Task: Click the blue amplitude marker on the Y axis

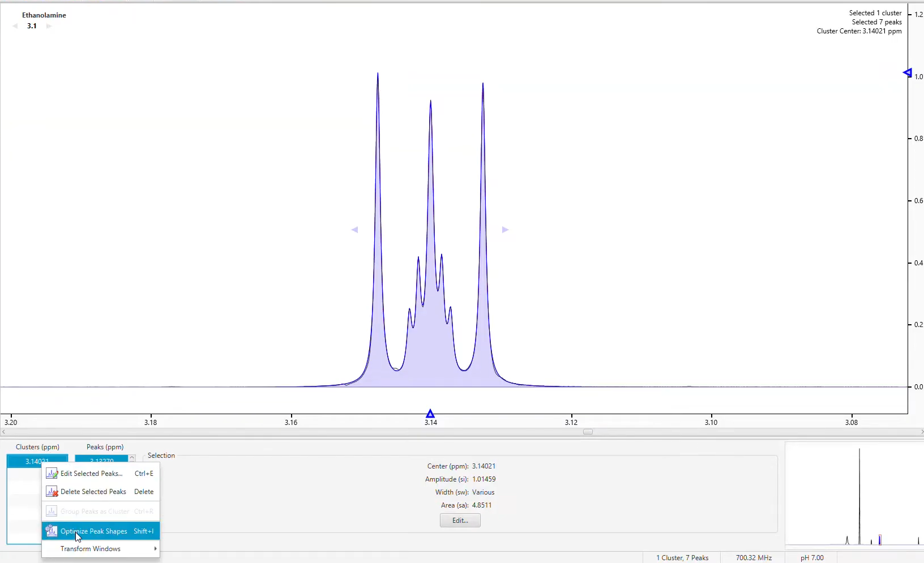Action: point(907,73)
